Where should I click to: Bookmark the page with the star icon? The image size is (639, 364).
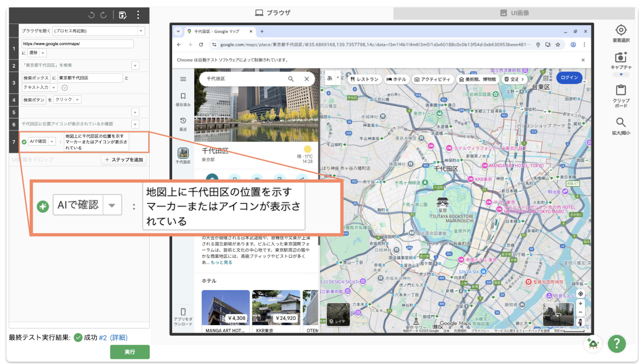click(558, 44)
